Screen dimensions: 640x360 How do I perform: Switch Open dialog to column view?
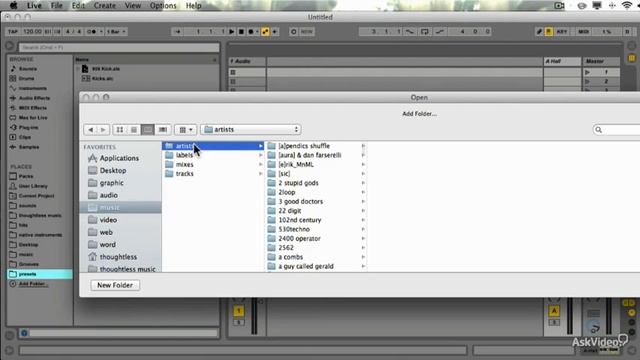tap(148, 130)
